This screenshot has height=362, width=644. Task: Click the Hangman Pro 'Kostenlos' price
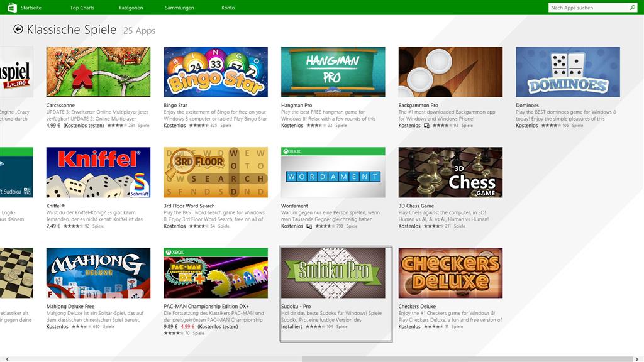pyautogui.click(x=292, y=126)
